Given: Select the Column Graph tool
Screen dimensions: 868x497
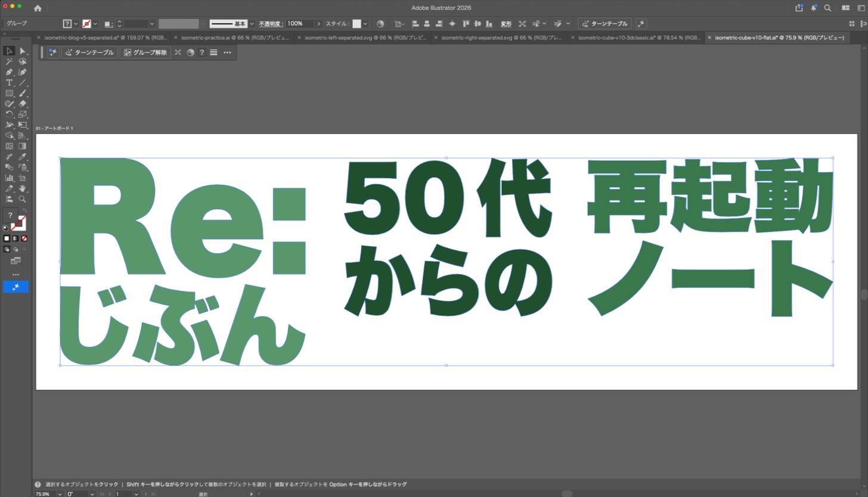Looking at the screenshot, I should point(10,178).
